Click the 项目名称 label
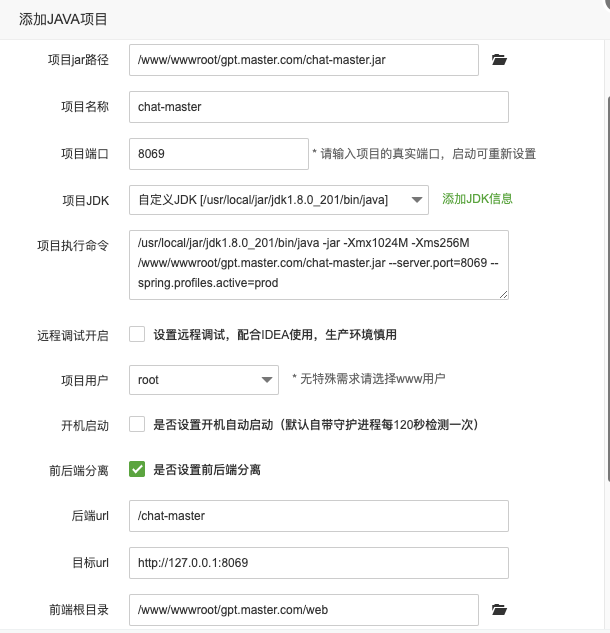 pos(85,107)
